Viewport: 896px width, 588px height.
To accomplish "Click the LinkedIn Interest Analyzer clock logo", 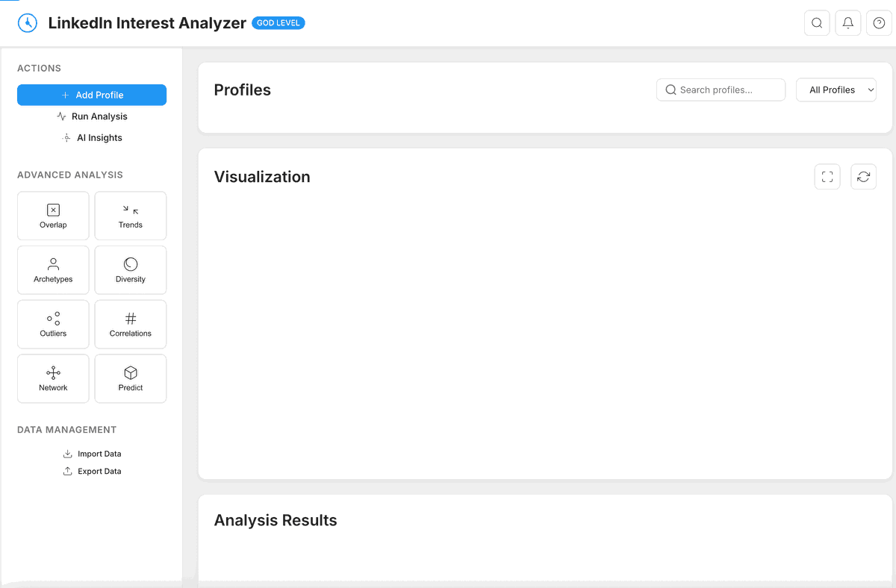I will 28,22.
